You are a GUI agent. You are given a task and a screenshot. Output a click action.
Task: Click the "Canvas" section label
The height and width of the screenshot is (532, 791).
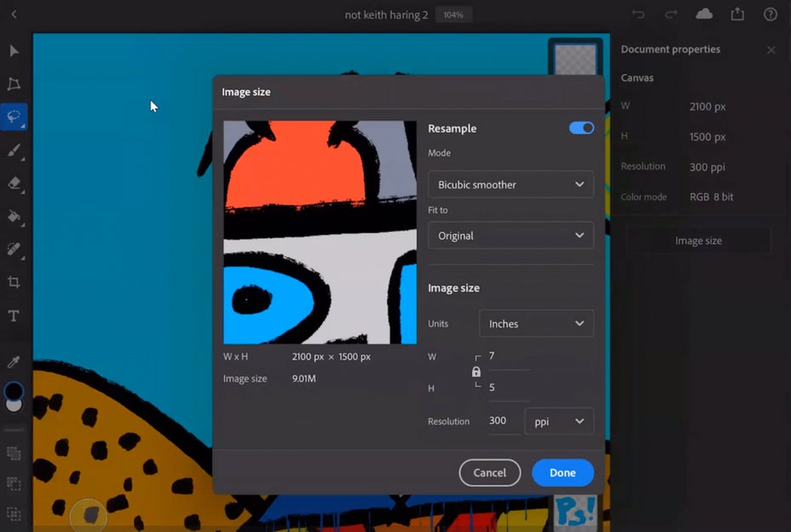637,77
